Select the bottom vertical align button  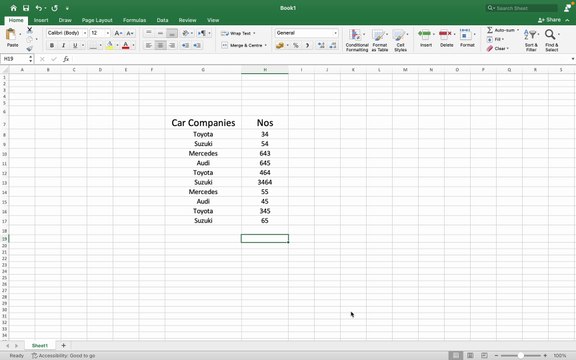coord(172,33)
